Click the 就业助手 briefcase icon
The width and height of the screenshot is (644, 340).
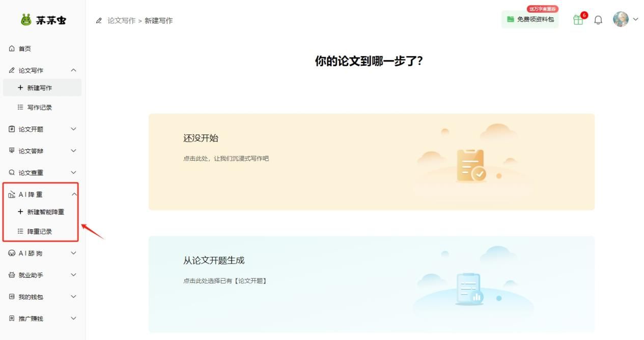(12, 275)
